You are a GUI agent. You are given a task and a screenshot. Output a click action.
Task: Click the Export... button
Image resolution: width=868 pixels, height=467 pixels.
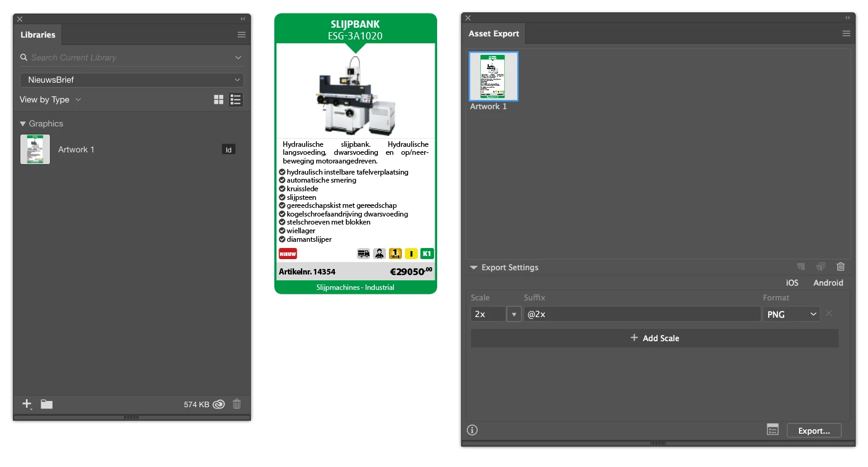tap(814, 431)
